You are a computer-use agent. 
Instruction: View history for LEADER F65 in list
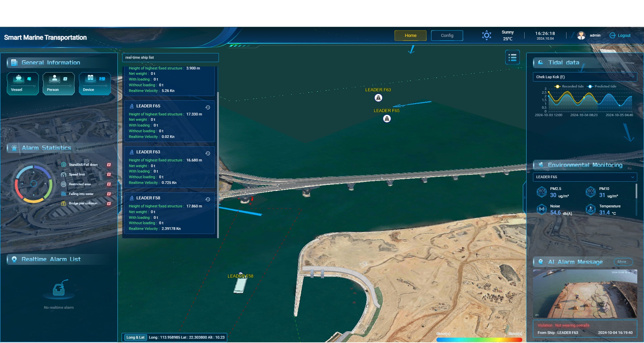coord(208,107)
